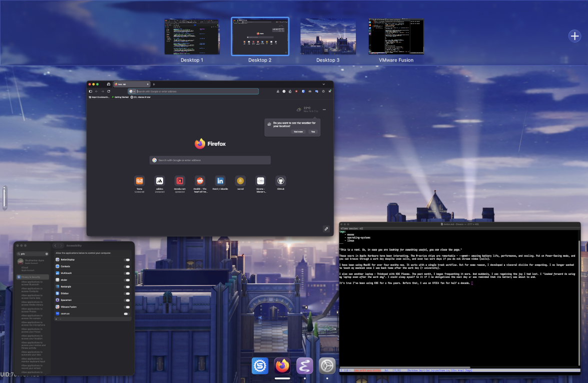Launch Emacs from the dock
Screen dimensions: 588x383
click(x=305, y=365)
